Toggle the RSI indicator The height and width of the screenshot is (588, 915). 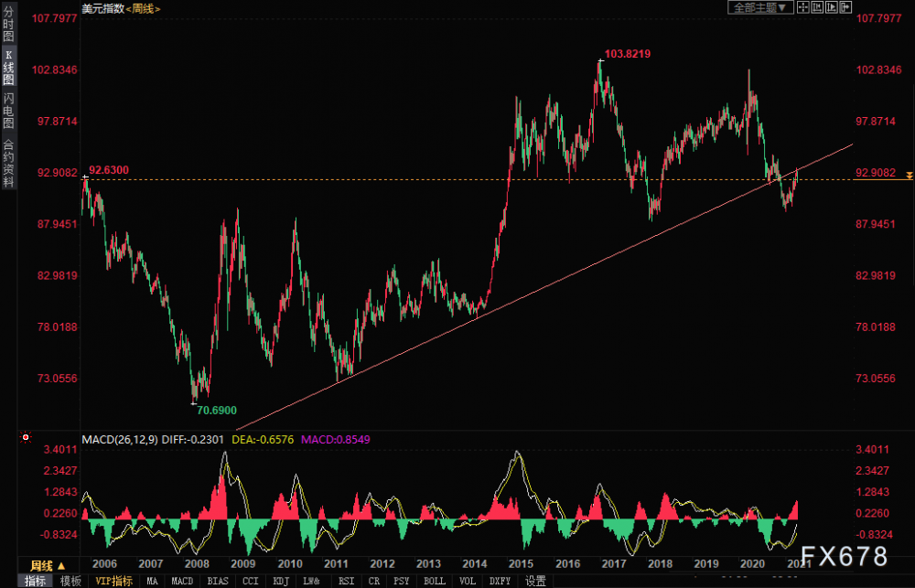click(346, 581)
